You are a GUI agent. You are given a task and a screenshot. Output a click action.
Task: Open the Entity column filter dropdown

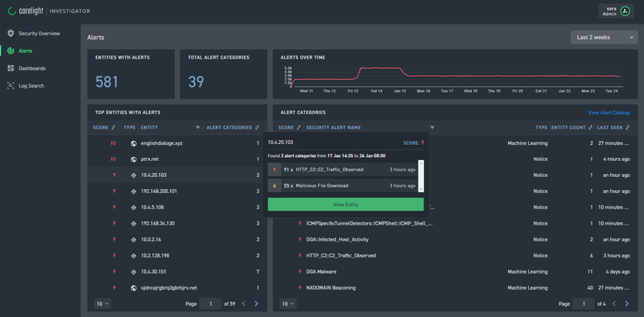pos(198,128)
